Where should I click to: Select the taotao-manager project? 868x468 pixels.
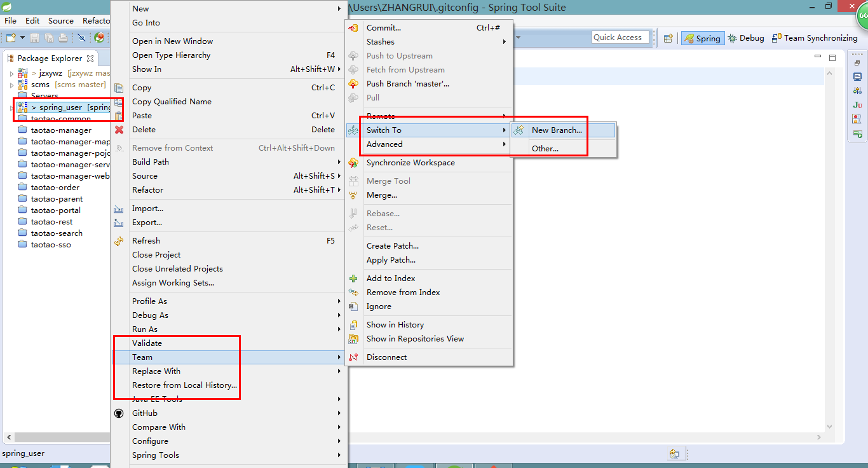(61, 130)
